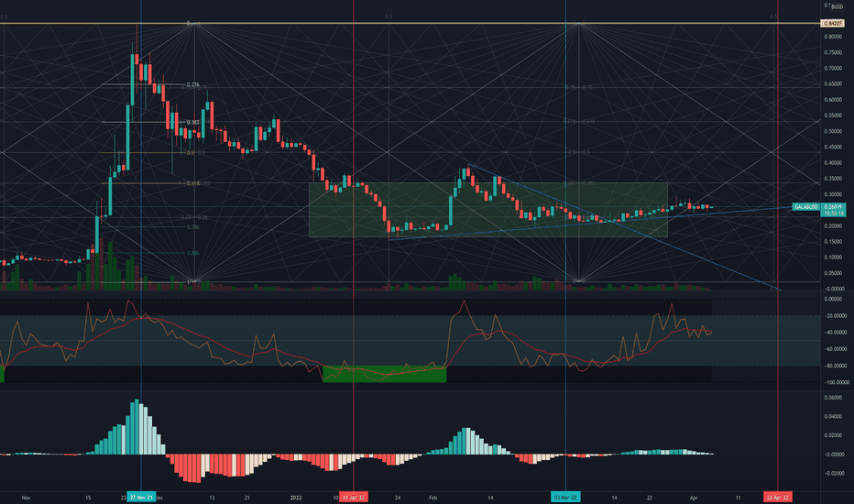Click the 0.10000 price axis value
This screenshot has height=504, width=854.
point(833,257)
